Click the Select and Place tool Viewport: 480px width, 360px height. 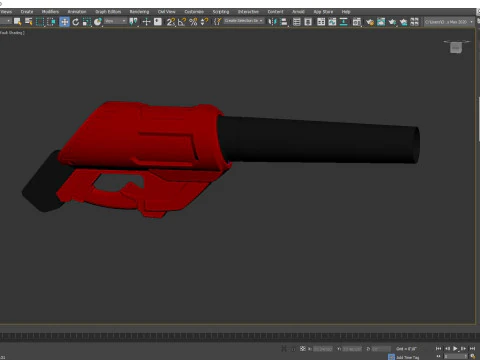click(98, 22)
